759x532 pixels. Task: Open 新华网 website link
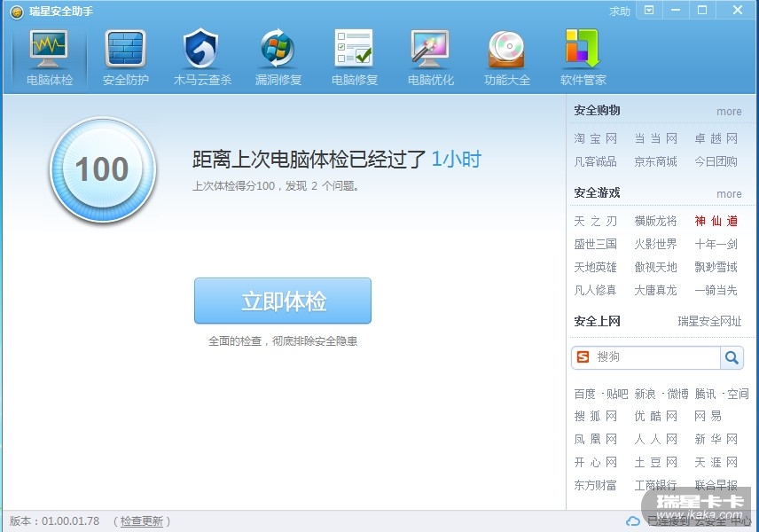pyautogui.click(x=716, y=440)
